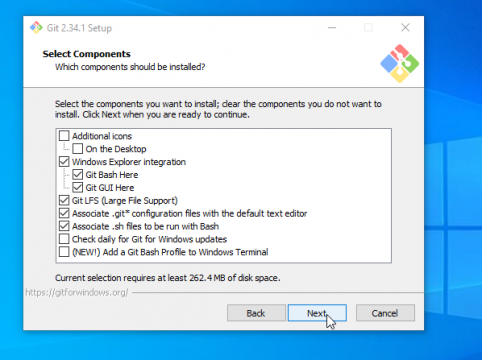The image size is (482, 360).
Task: Select the Windows Explorer integration tree label
Action: [129, 162]
